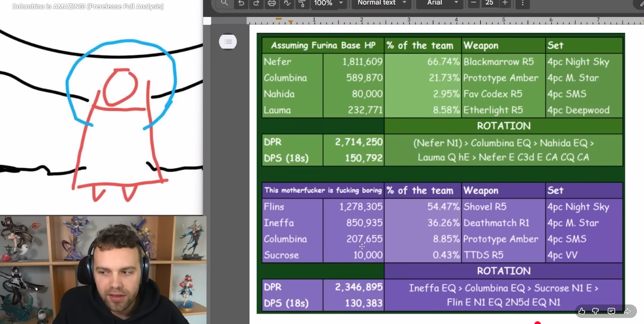644x324 pixels.
Task: Select the 'Ineffa' name cell
Action: 293,223
